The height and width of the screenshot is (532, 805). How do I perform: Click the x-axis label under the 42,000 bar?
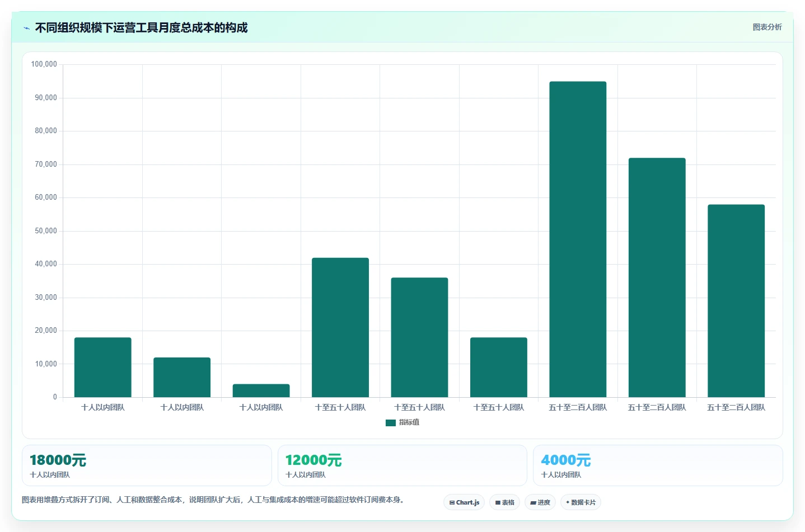pos(340,407)
